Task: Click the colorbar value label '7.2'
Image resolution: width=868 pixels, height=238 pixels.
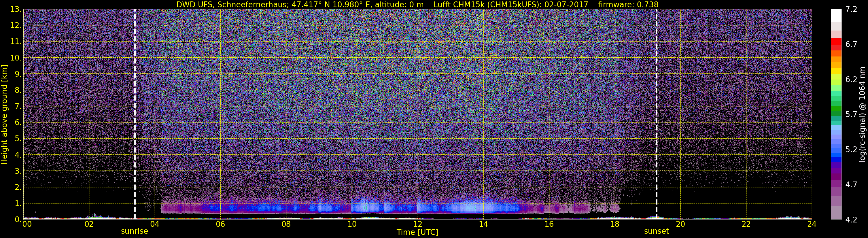Action: click(x=851, y=9)
